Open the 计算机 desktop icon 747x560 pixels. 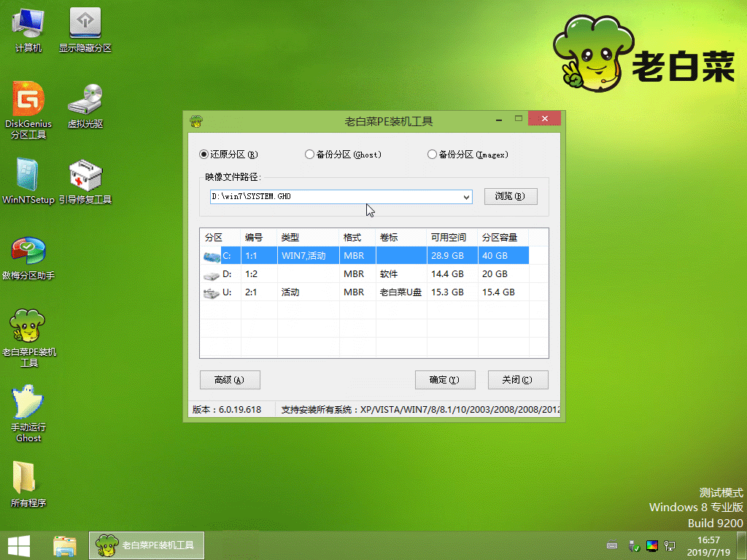28,29
